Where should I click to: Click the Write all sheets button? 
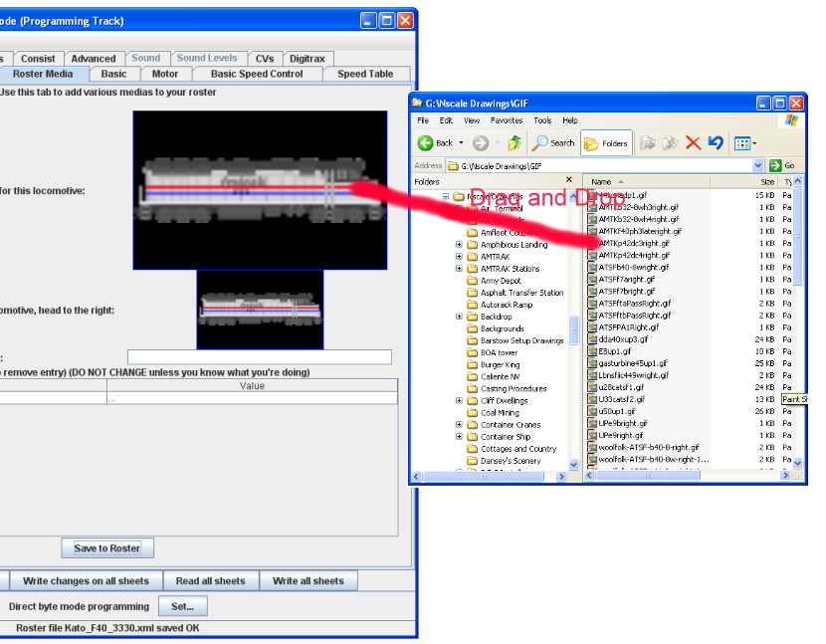[308, 581]
